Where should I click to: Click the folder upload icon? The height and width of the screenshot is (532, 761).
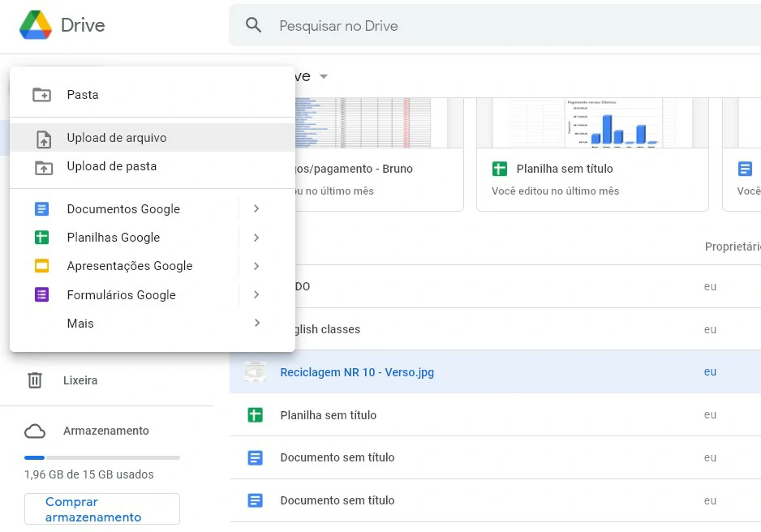pos(44,167)
